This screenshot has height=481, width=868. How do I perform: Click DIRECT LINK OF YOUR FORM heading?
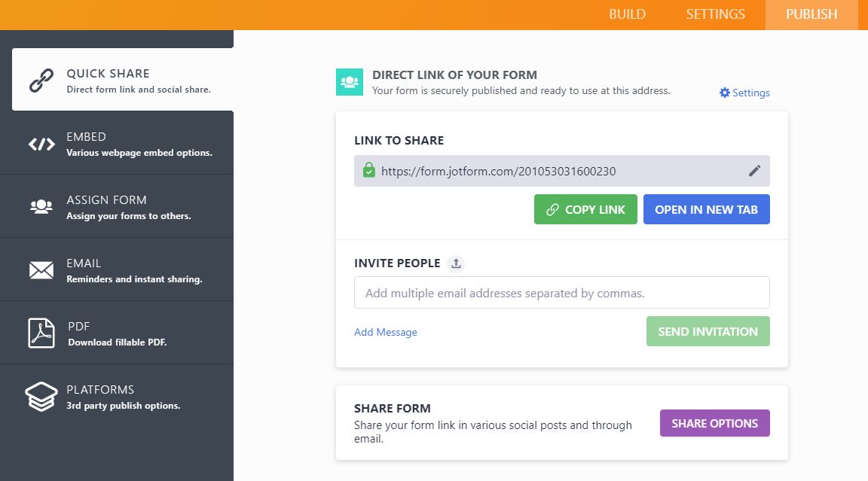coord(454,75)
